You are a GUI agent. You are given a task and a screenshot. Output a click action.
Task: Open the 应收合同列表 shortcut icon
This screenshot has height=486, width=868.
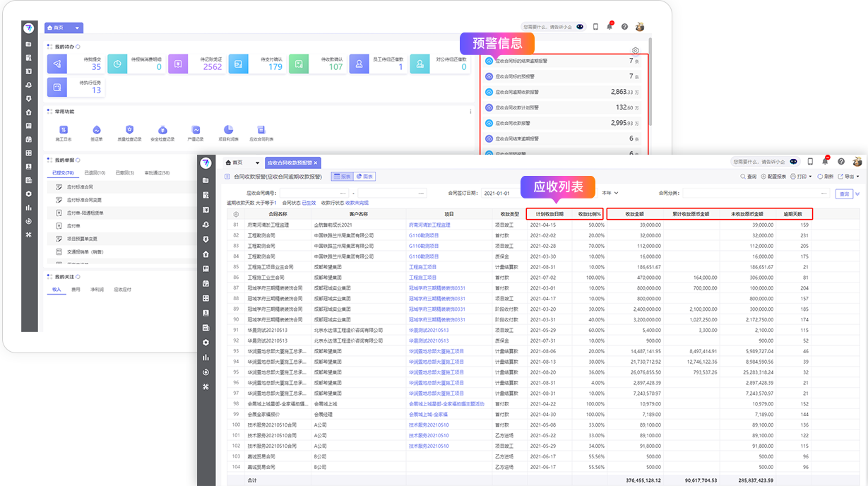[x=261, y=129]
